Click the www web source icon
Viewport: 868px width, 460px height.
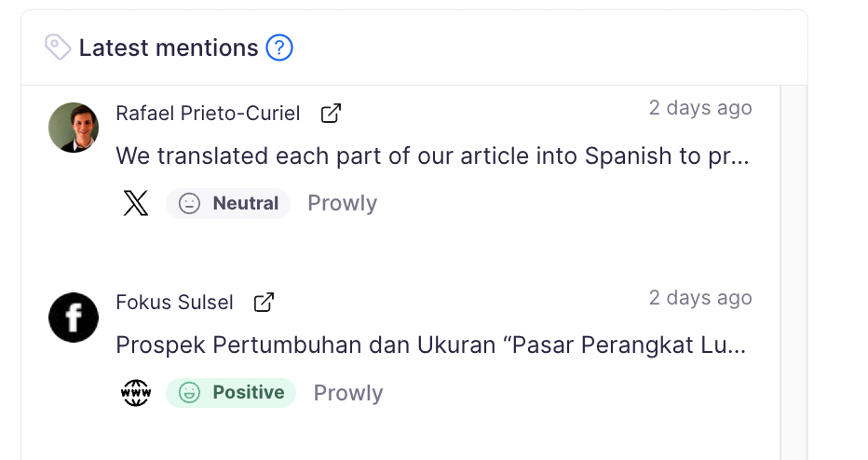[136, 393]
